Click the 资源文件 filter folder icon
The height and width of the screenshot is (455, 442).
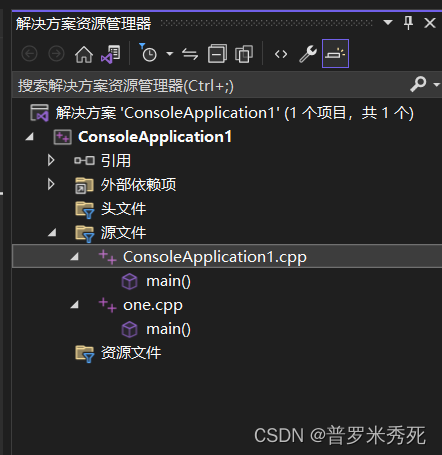(x=85, y=354)
